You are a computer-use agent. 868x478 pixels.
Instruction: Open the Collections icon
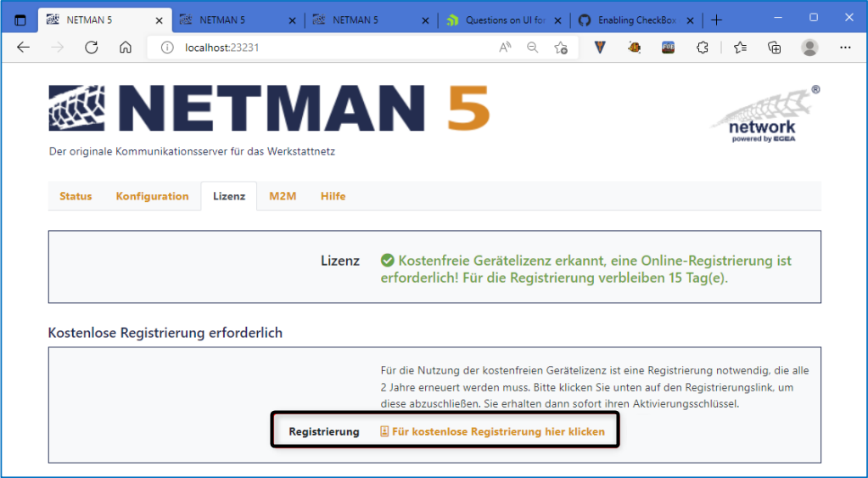pyautogui.click(x=775, y=48)
